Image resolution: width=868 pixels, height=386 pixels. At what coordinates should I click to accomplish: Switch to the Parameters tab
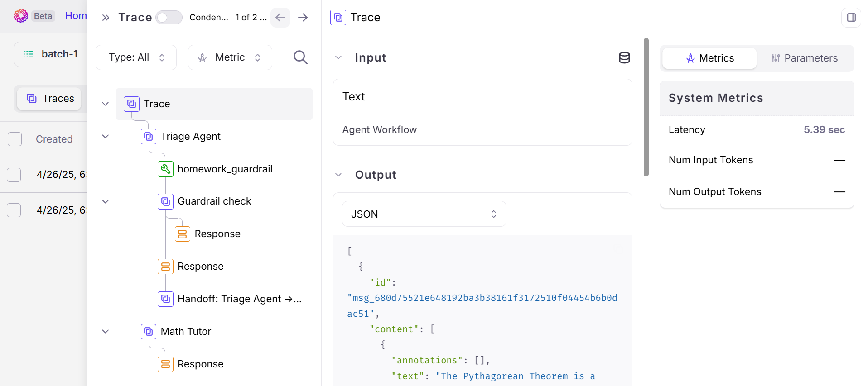(x=804, y=58)
